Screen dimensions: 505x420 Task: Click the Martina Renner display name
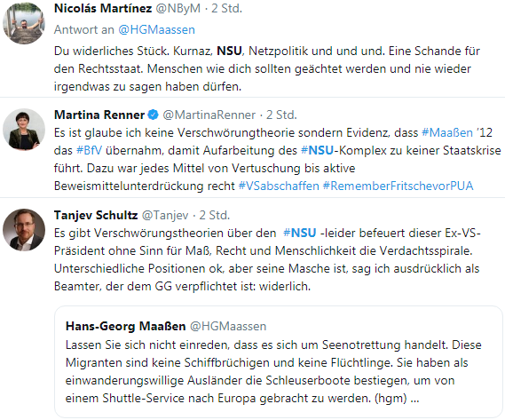pyautogui.click(x=99, y=115)
